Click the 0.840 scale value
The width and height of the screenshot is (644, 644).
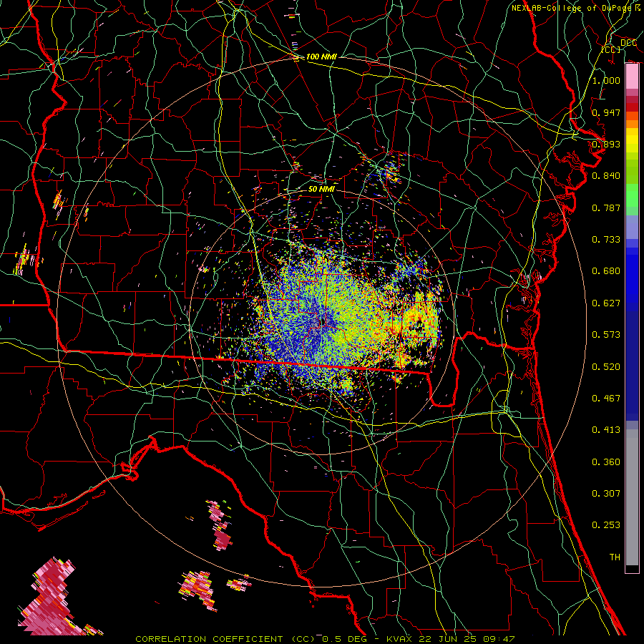click(x=606, y=176)
